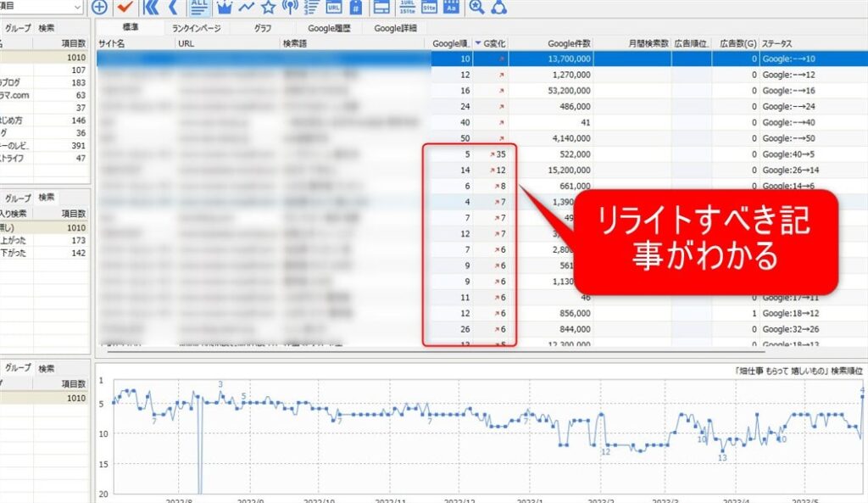Click the add item plus-circle icon
This screenshot has width=868, height=503.
tap(99, 7)
